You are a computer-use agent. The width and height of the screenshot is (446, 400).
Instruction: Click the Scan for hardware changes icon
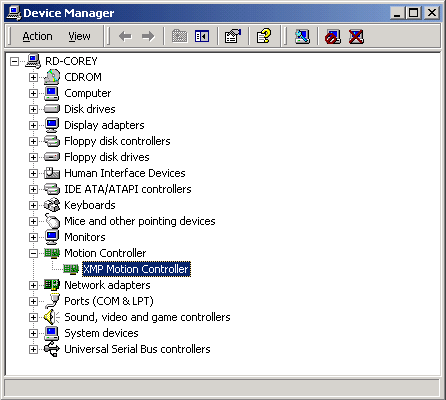[302, 36]
